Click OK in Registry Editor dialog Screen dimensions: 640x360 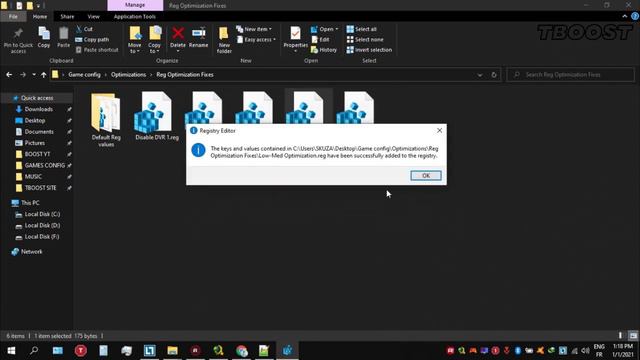(426, 176)
